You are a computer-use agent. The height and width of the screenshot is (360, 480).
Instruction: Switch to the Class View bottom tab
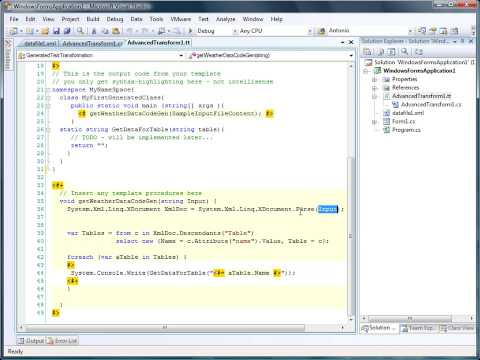pos(457,328)
